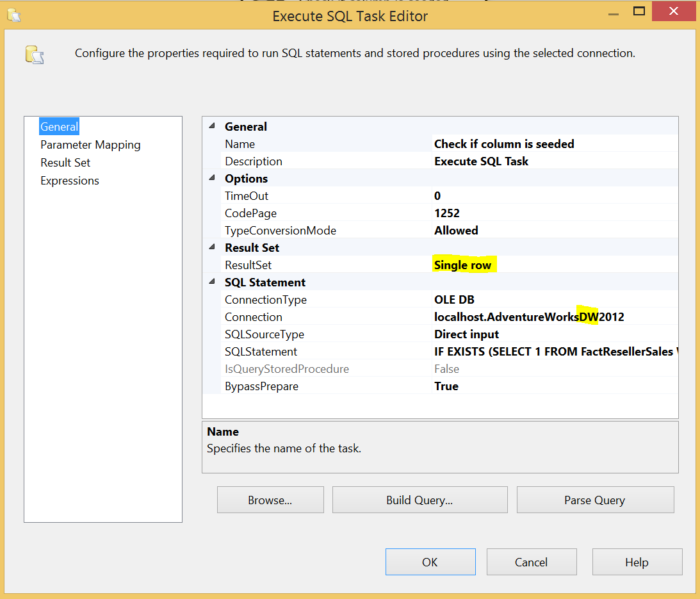This screenshot has height=599, width=700.
Task: Collapse the Options property section
Action: click(212, 178)
